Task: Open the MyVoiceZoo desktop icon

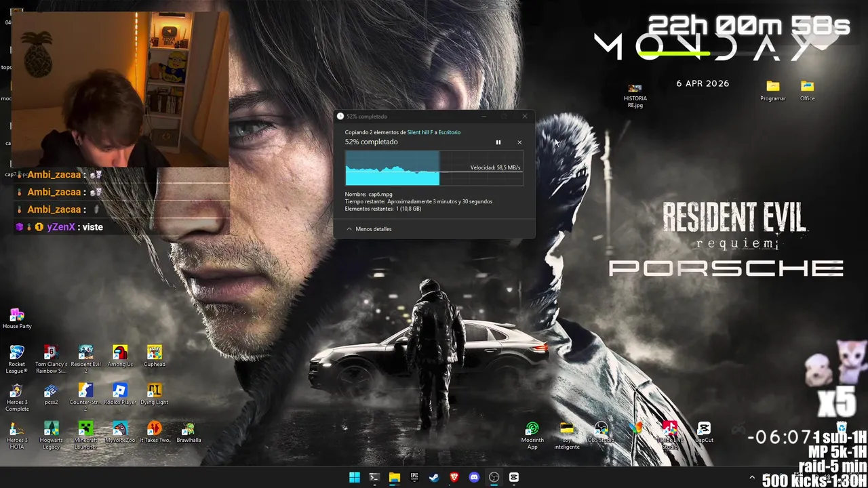Action: click(x=120, y=432)
